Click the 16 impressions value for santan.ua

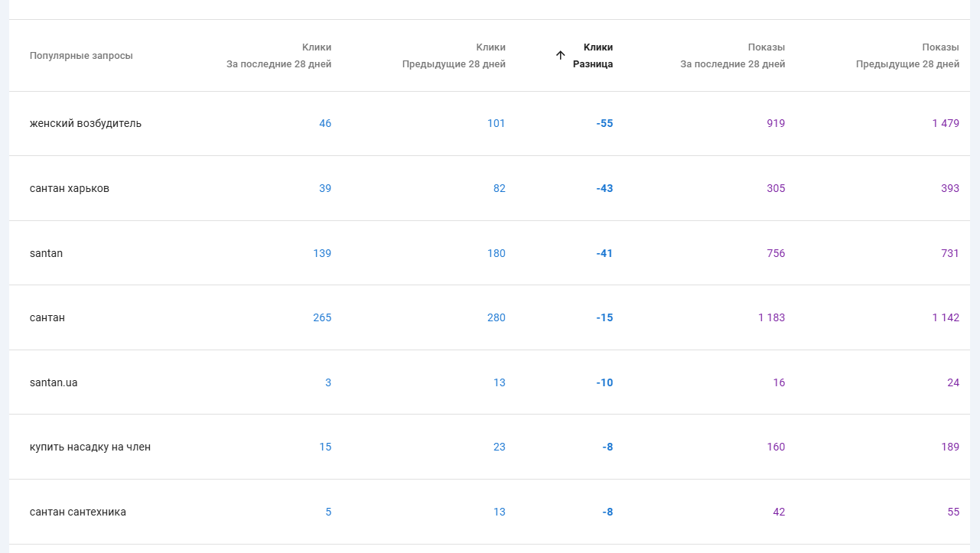coord(779,382)
